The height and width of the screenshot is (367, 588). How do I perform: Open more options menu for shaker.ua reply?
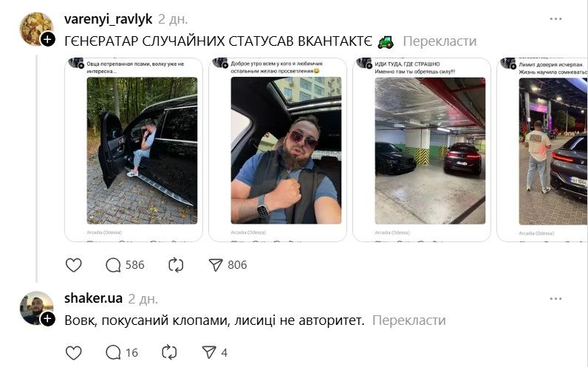(555, 299)
